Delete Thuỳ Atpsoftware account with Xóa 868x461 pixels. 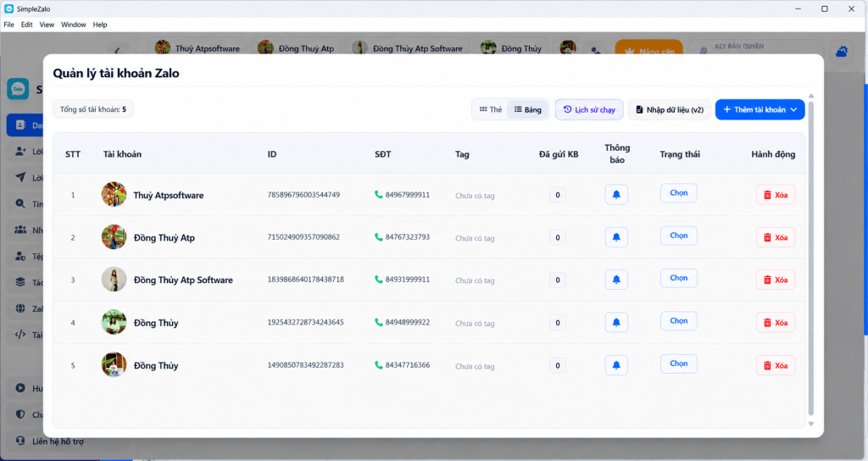point(776,195)
